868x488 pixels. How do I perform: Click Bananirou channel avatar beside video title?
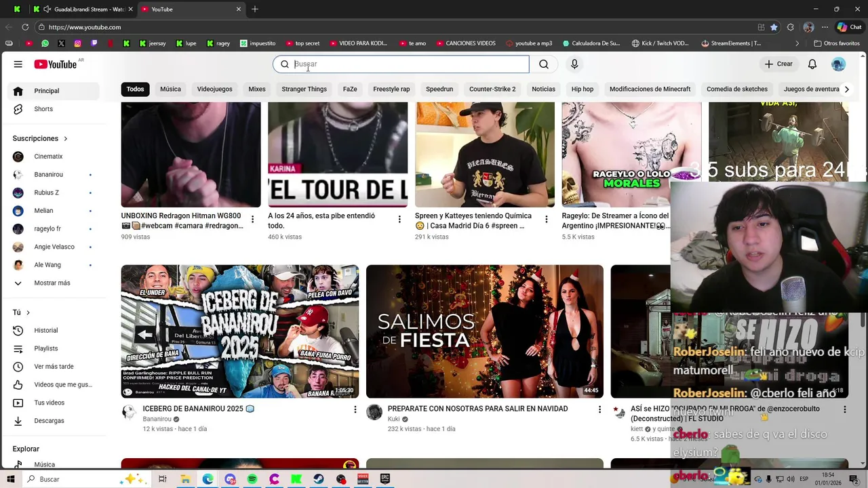click(x=129, y=412)
